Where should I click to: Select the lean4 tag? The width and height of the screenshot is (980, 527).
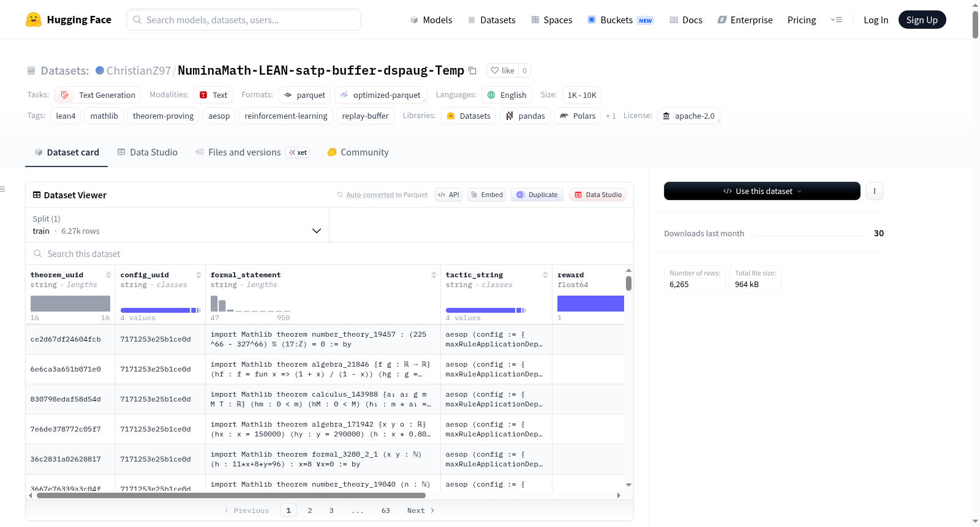pyautogui.click(x=66, y=116)
